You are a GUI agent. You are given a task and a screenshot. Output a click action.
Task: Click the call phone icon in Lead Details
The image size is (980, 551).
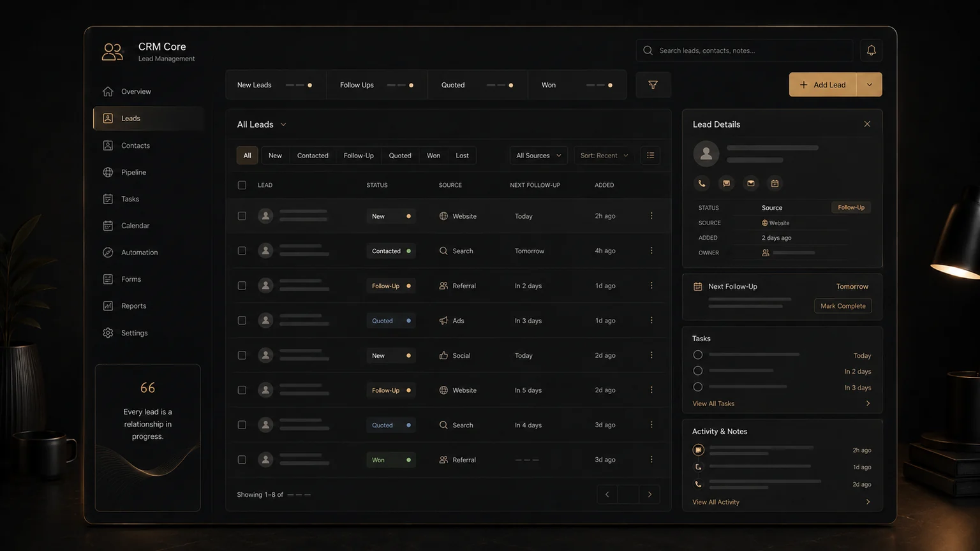pos(702,184)
